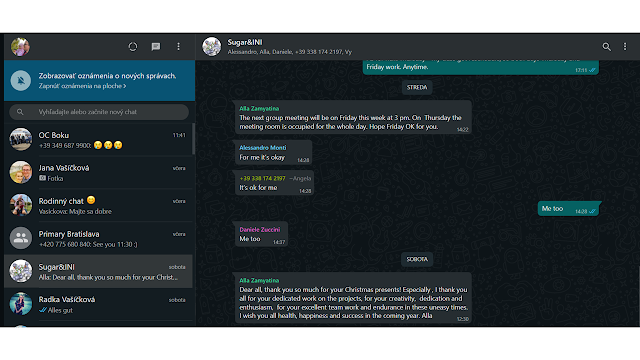Open the OC Boku chat

[x=98, y=140]
